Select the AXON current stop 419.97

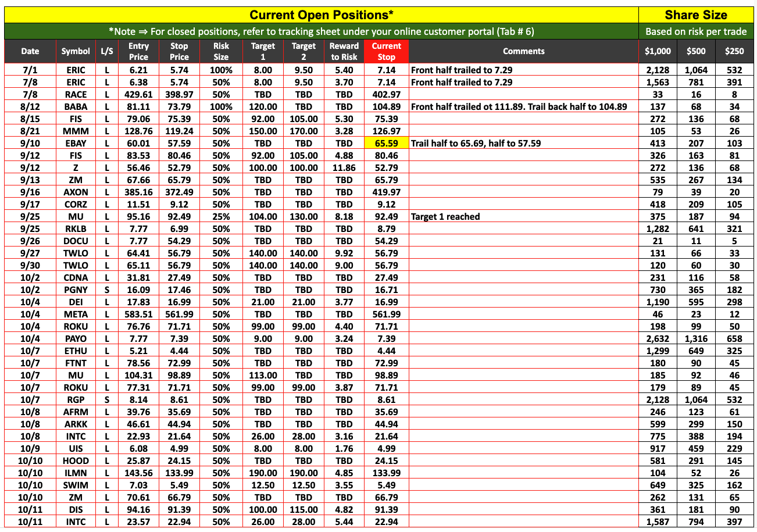point(386,192)
